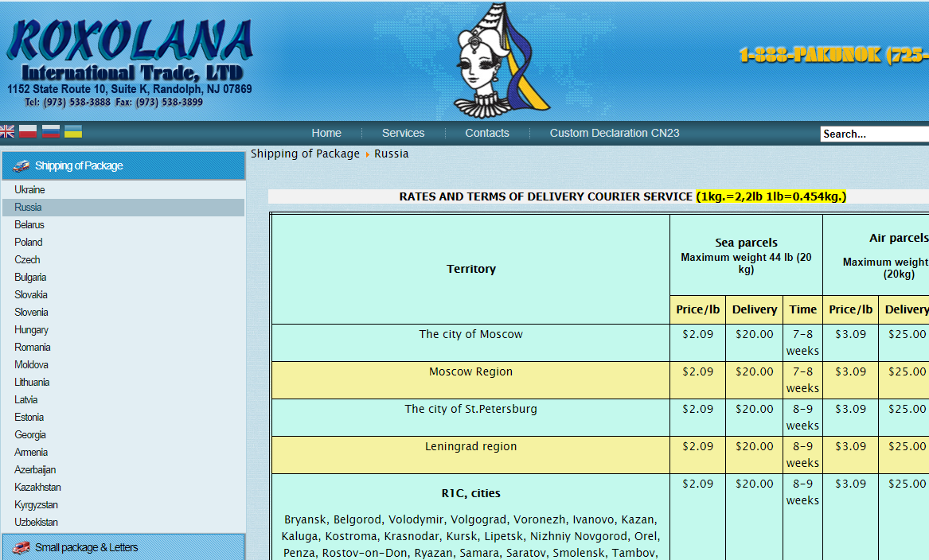Select Poland in the country list
The width and height of the screenshot is (929, 560).
[x=29, y=242]
